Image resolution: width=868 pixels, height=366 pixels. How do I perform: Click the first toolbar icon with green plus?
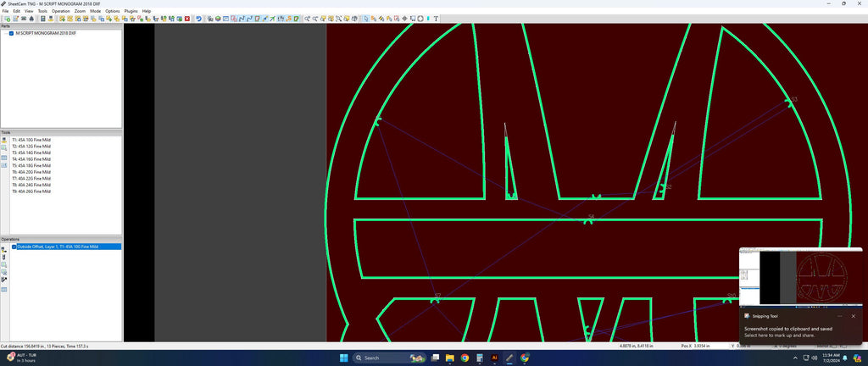[7, 19]
